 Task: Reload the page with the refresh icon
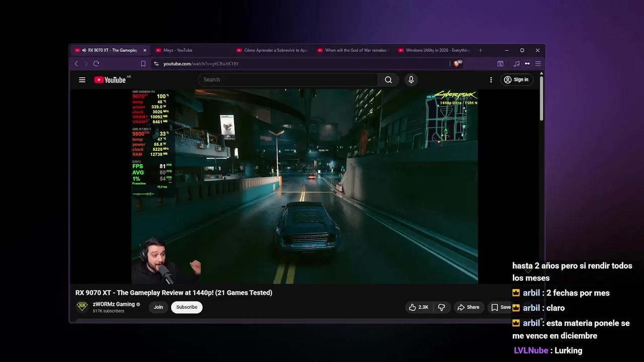pos(96,64)
